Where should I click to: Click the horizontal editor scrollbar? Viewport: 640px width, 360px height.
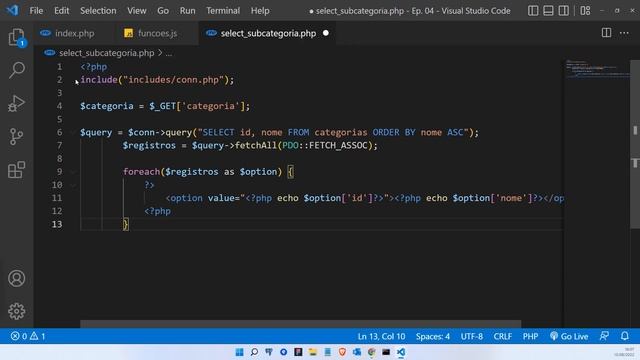tap(300, 324)
